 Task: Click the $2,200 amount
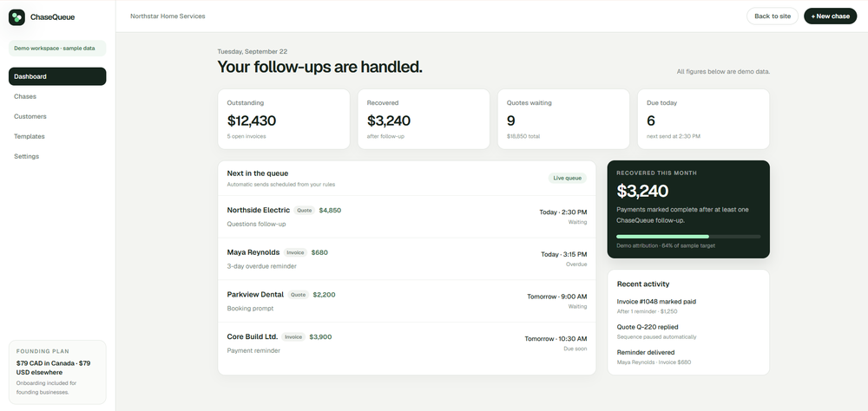coord(324,294)
